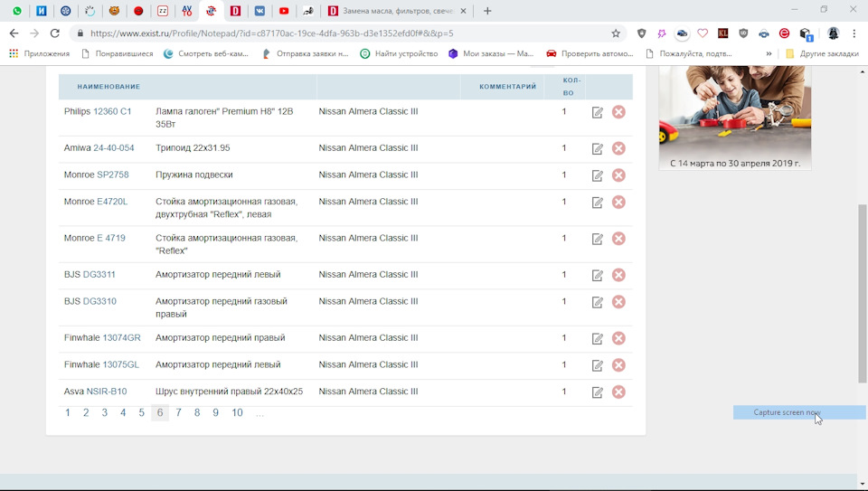The height and width of the screenshot is (491, 868).
Task: Delete the Finwhale 13075GL entry
Action: pyautogui.click(x=618, y=364)
